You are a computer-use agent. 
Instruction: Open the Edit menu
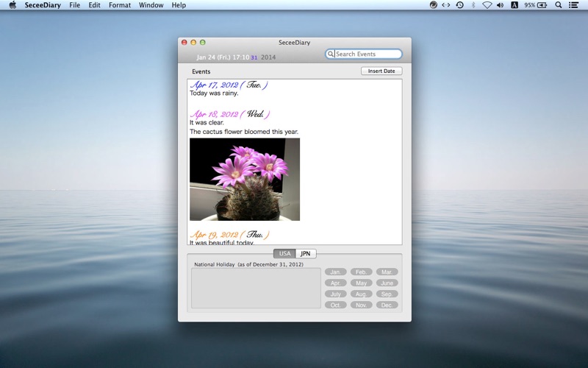pos(94,5)
